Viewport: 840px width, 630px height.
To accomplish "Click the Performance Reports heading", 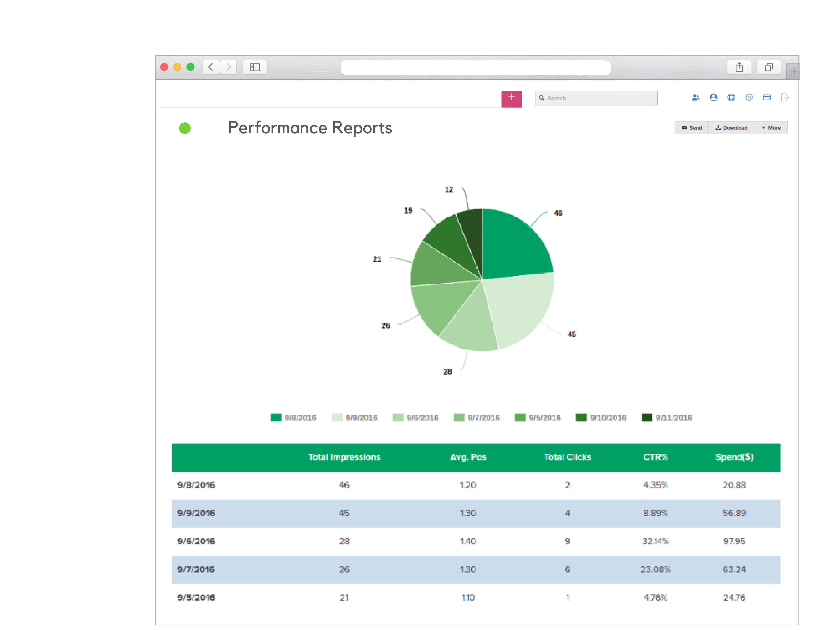I will click(310, 128).
